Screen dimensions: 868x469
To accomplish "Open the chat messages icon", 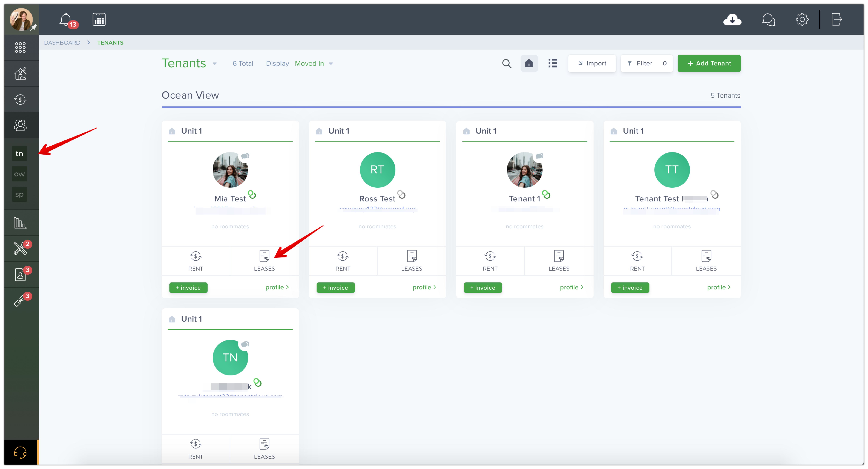I will coord(769,20).
